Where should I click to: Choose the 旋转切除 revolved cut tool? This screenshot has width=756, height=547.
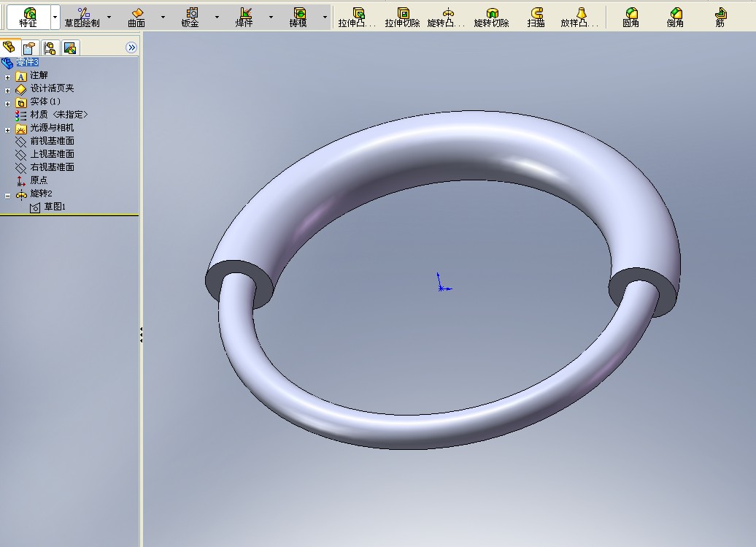[492, 18]
